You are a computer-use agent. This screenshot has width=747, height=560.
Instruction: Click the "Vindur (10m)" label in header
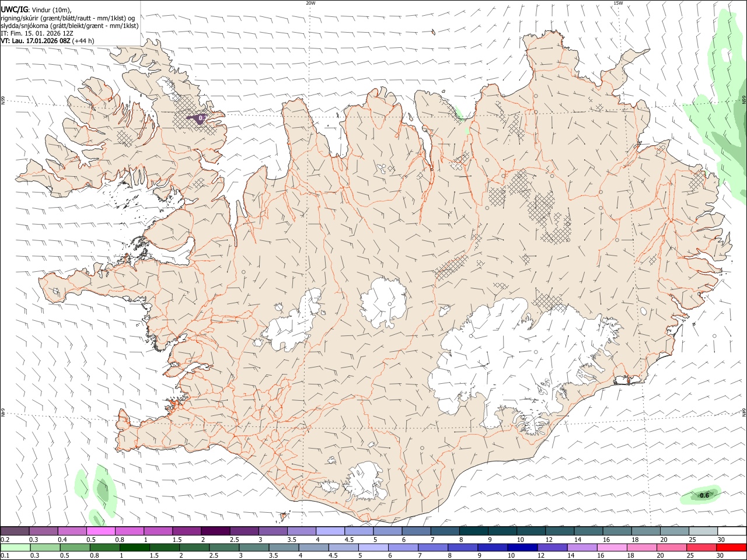tap(51, 10)
